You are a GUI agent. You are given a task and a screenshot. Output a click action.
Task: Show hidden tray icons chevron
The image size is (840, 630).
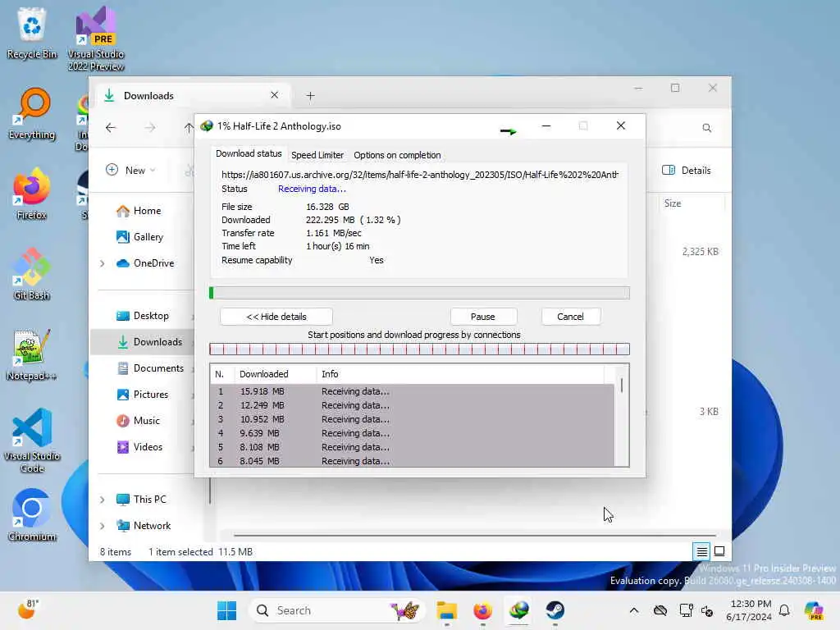[634, 610]
